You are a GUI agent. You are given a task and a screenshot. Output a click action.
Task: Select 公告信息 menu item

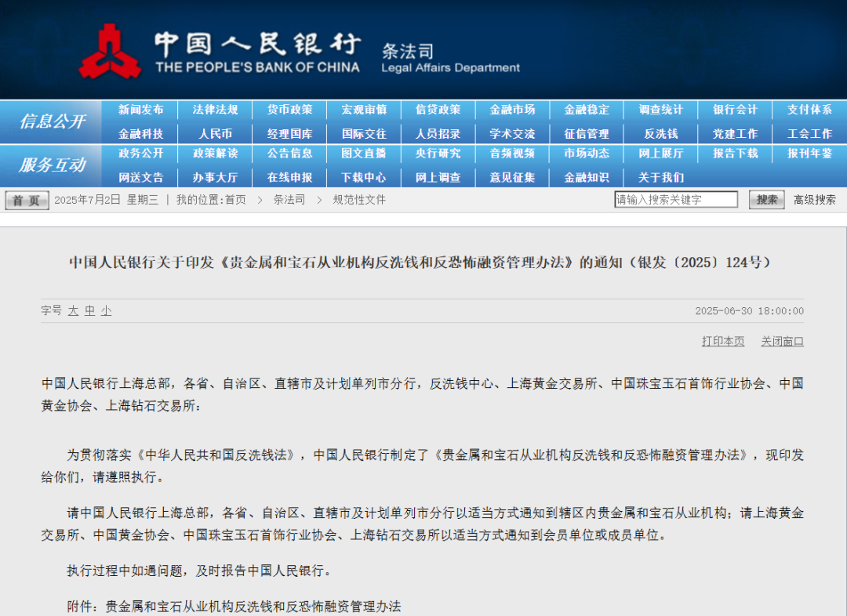(289, 154)
